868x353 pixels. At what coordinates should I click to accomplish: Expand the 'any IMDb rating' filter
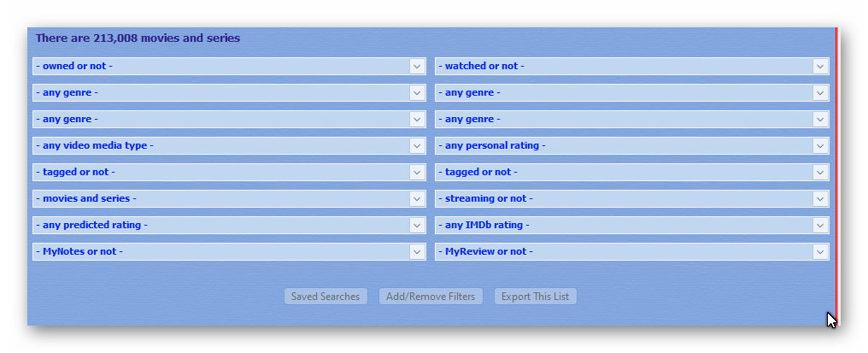(631, 225)
